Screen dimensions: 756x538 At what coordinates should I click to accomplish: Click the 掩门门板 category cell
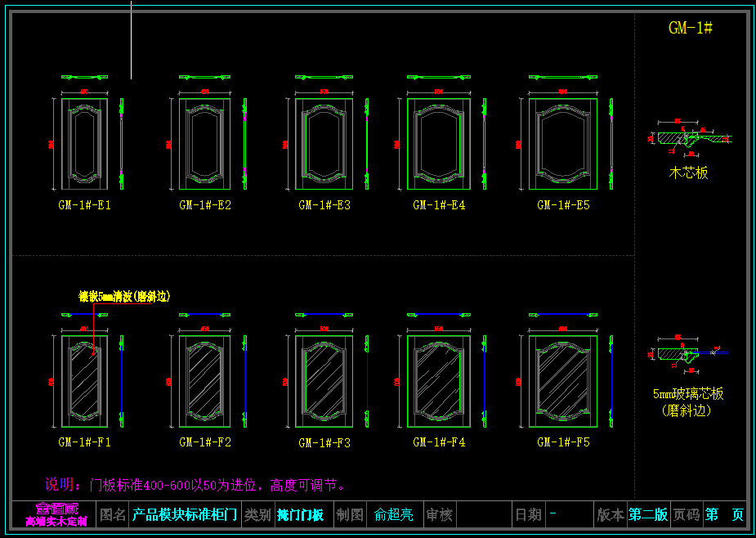pos(300,515)
